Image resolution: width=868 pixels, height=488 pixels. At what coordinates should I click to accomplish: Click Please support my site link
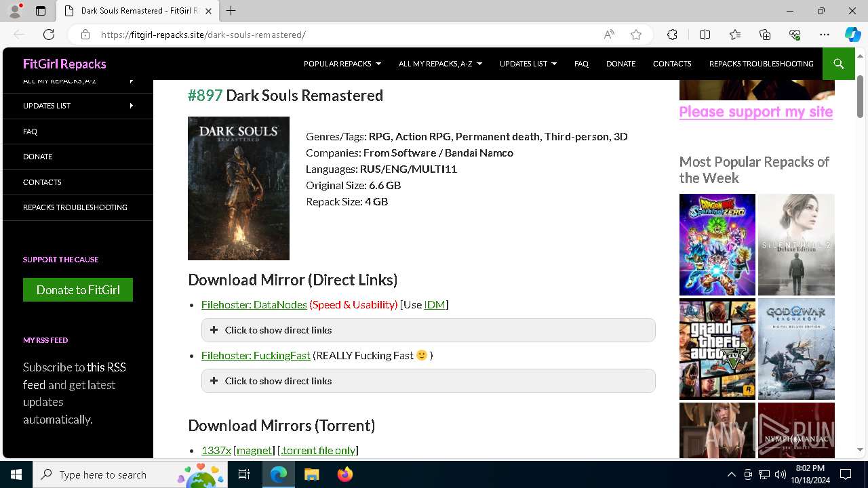[756, 112]
